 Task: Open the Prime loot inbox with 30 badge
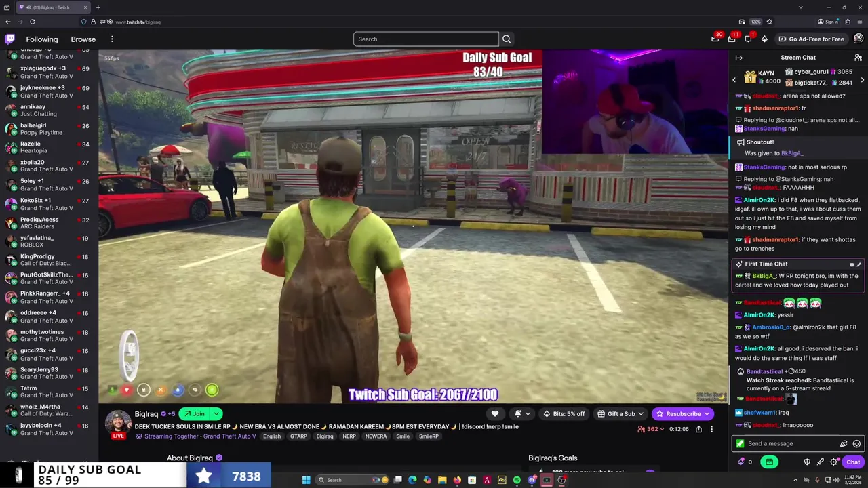715,39
